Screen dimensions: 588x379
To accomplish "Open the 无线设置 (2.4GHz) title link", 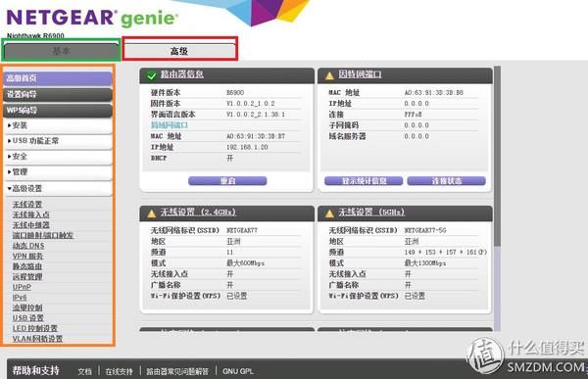I will click(x=198, y=213).
